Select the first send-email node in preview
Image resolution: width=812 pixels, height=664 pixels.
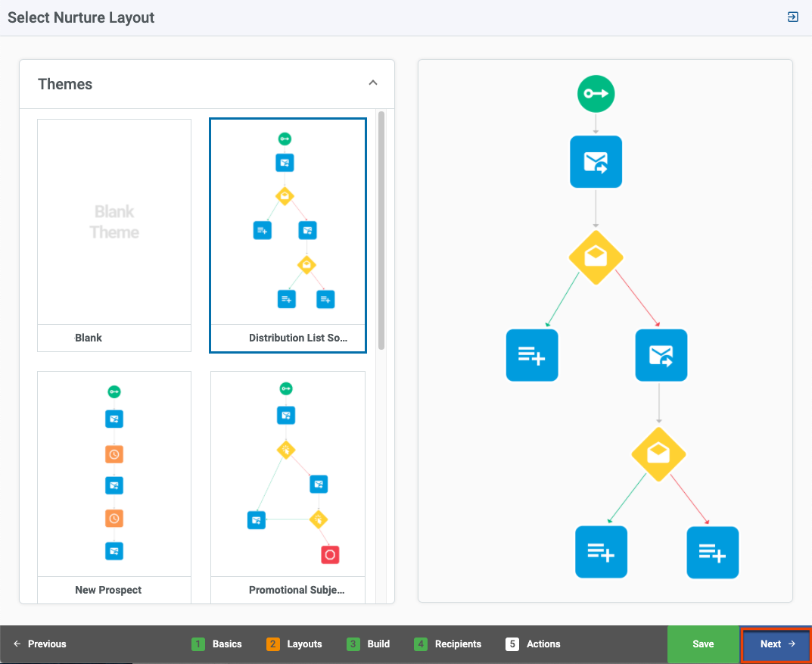tap(596, 161)
